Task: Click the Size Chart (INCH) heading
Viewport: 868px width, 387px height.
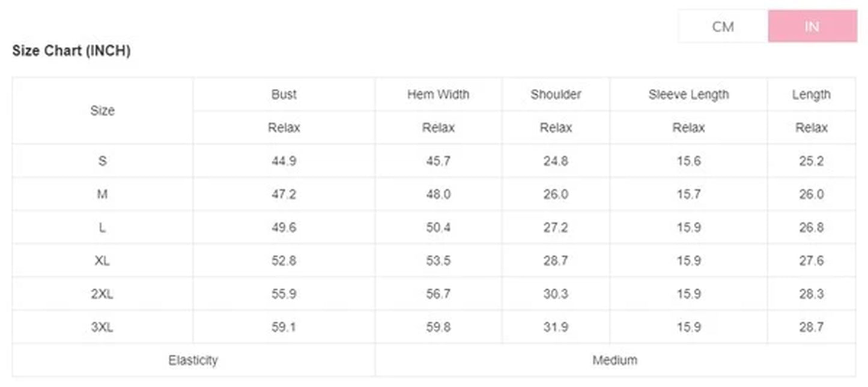Action: [71, 51]
